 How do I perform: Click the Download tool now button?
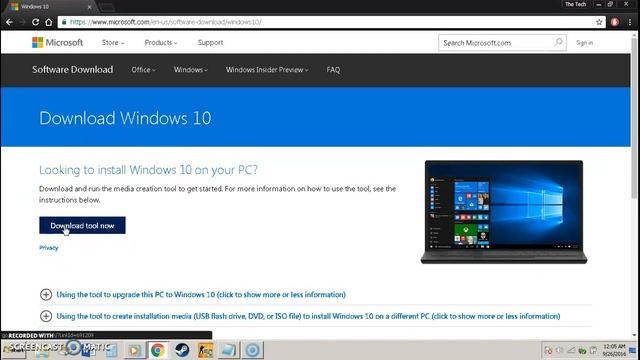(82, 225)
